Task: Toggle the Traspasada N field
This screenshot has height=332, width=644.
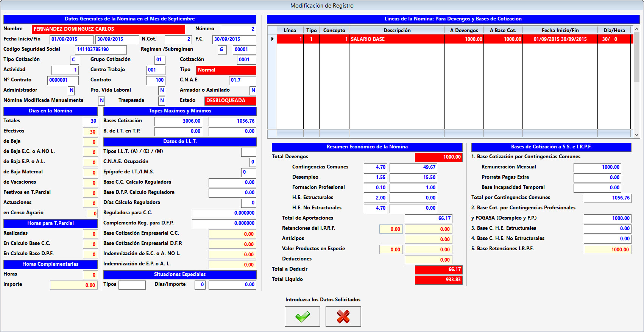Action: [x=162, y=101]
